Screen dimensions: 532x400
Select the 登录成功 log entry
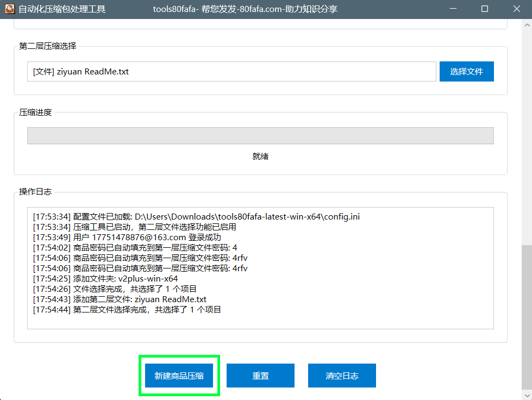[127, 237]
